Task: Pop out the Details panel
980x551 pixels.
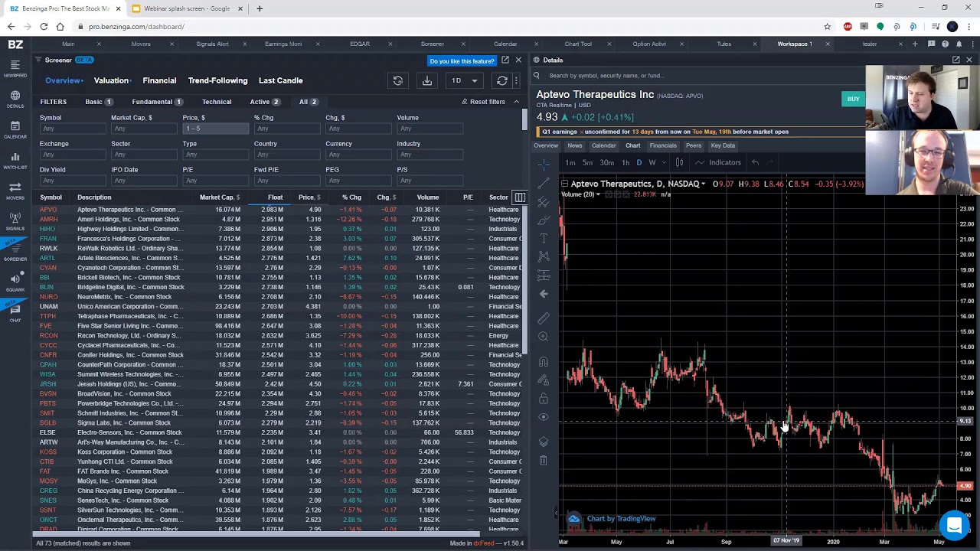Action: pos(956,60)
